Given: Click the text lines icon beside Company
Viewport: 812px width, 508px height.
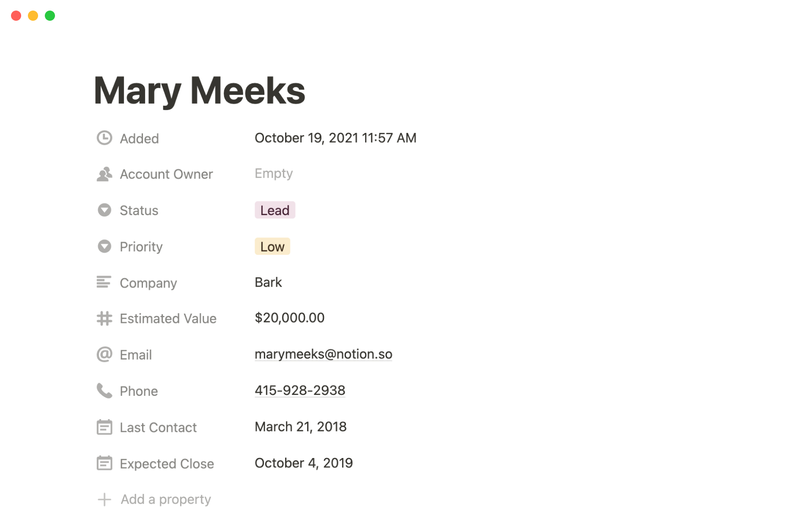Looking at the screenshot, I should 104,282.
